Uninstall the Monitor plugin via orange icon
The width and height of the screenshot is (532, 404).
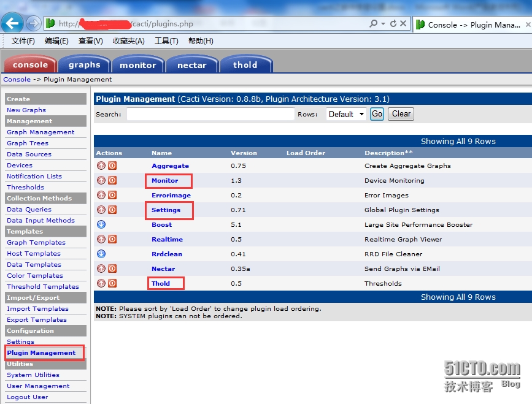click(x=112, y=180)
